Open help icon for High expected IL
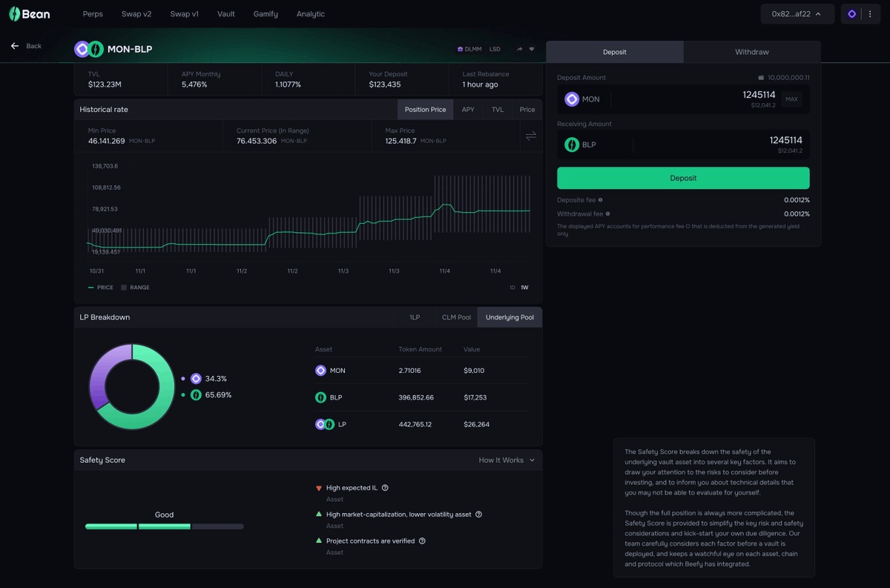Image resolution: width=890 pixels, height=588 pixels. click(385, 488)
